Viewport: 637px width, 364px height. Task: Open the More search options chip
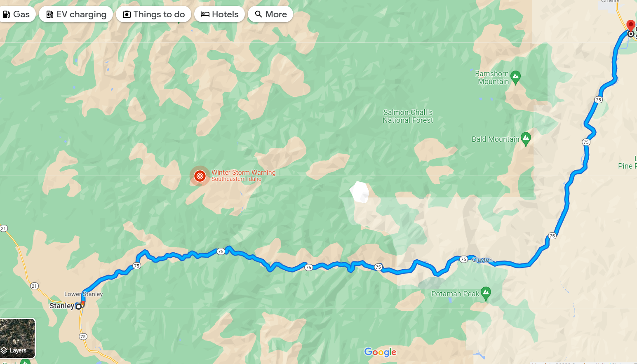click(270, 14)
